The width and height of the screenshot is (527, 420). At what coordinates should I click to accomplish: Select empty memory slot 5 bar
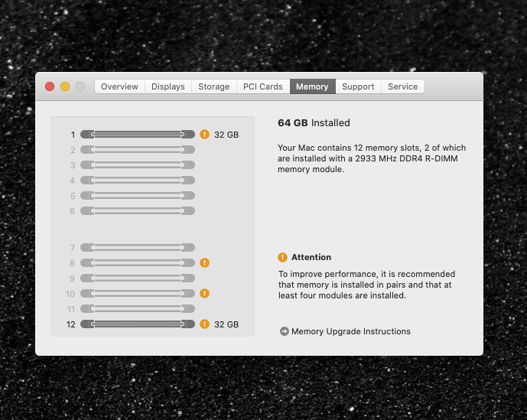[x=138, y=195]
